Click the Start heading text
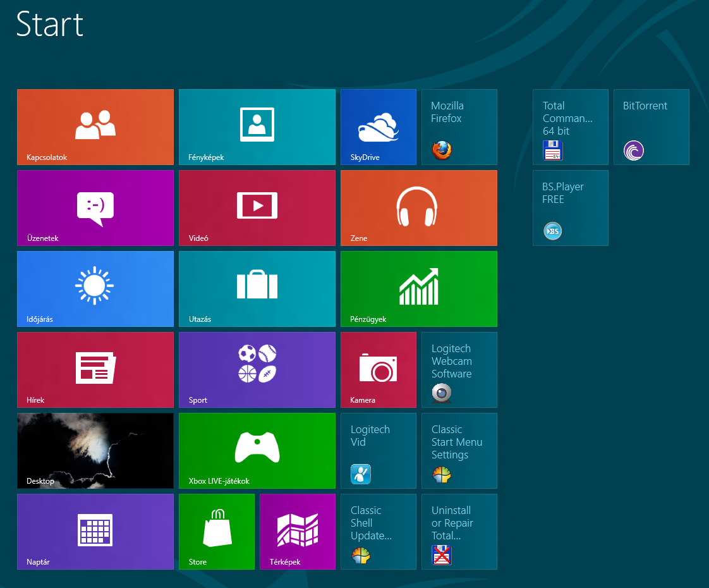This screenshot has width=709, height=588. coord(50,24)
